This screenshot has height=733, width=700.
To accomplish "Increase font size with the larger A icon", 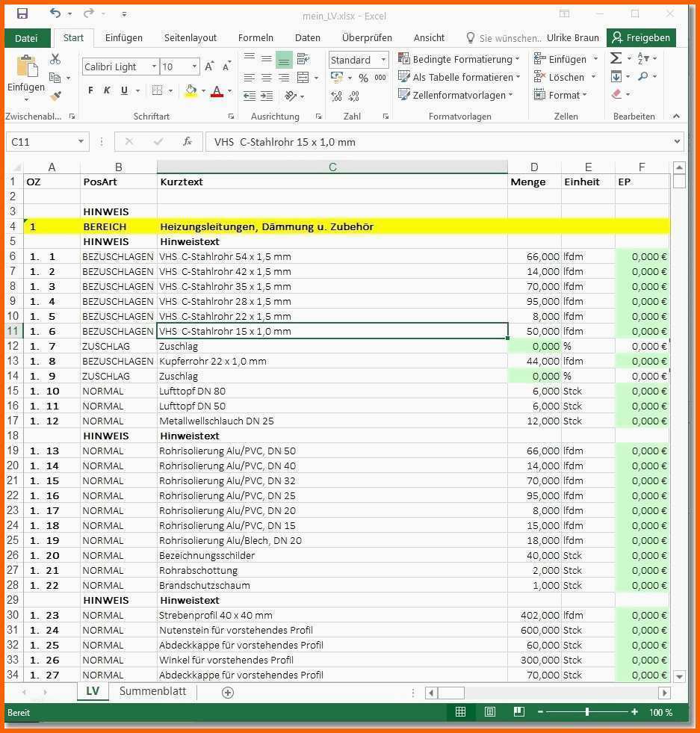I will click(x=209, y=67).
